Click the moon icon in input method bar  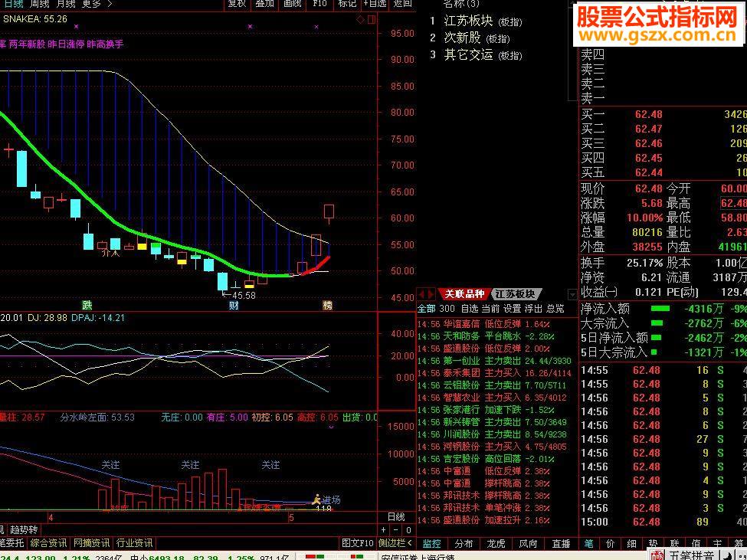coord(728,555)
